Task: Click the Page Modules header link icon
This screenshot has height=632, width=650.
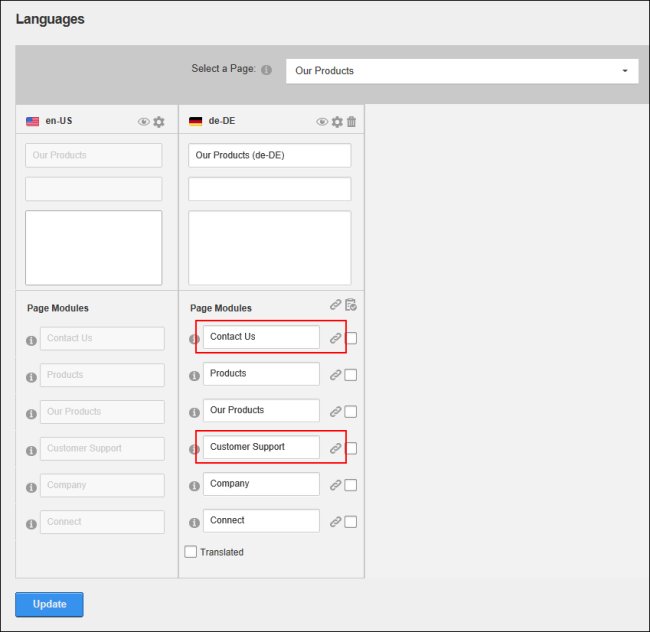Action: pos(336,305)
